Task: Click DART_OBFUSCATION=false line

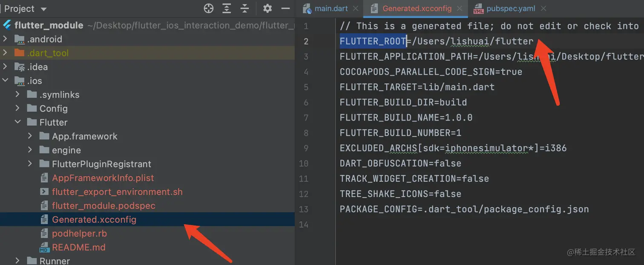Action: tap(400, 163)
